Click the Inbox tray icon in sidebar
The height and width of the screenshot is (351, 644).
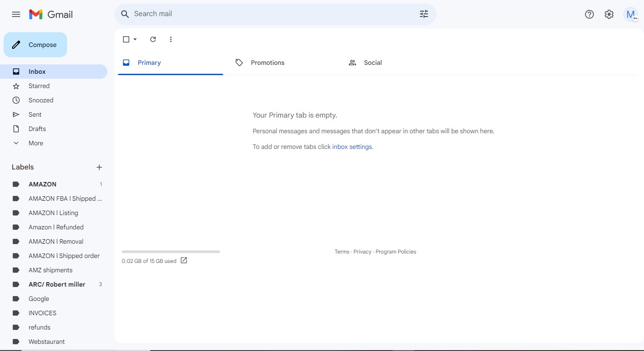(x=16, y=72)
